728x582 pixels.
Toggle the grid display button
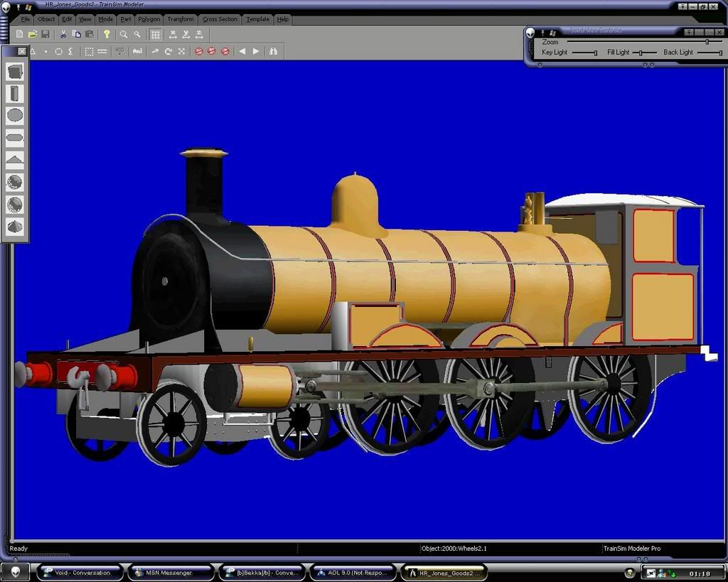(155, 34)
